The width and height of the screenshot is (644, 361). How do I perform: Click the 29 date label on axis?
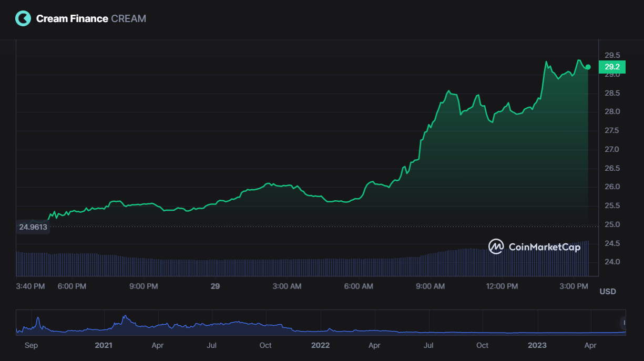tap(215, 286)
